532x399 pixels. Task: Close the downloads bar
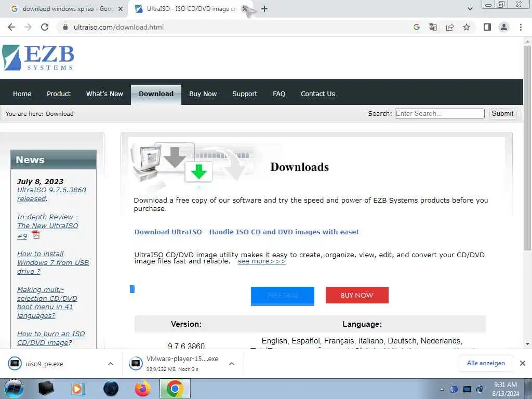(523, 363)
